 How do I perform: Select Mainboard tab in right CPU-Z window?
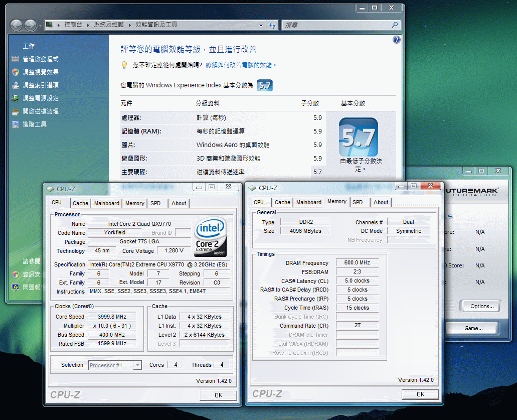[309, 202]
